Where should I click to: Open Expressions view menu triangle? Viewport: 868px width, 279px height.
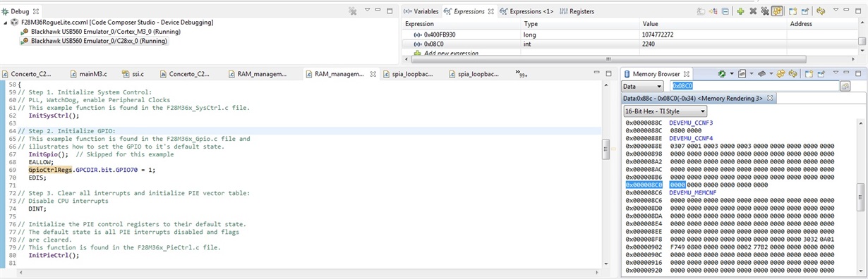pos(836,10)
